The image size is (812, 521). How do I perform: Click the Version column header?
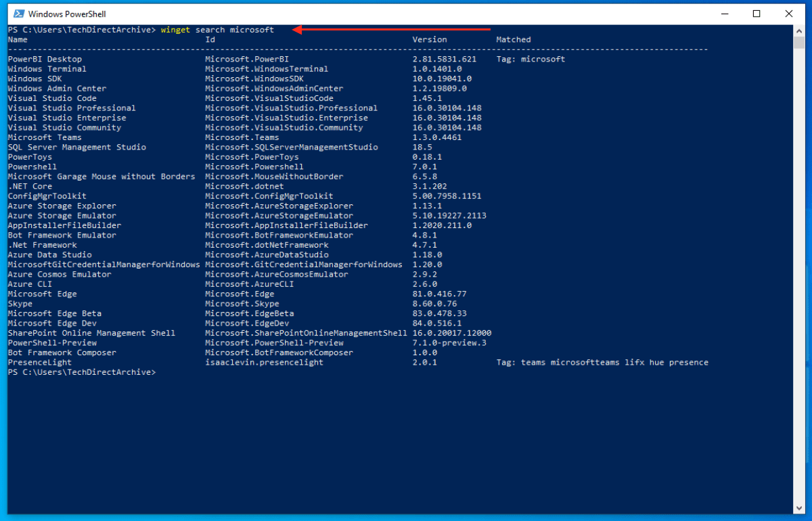point(430,40)
